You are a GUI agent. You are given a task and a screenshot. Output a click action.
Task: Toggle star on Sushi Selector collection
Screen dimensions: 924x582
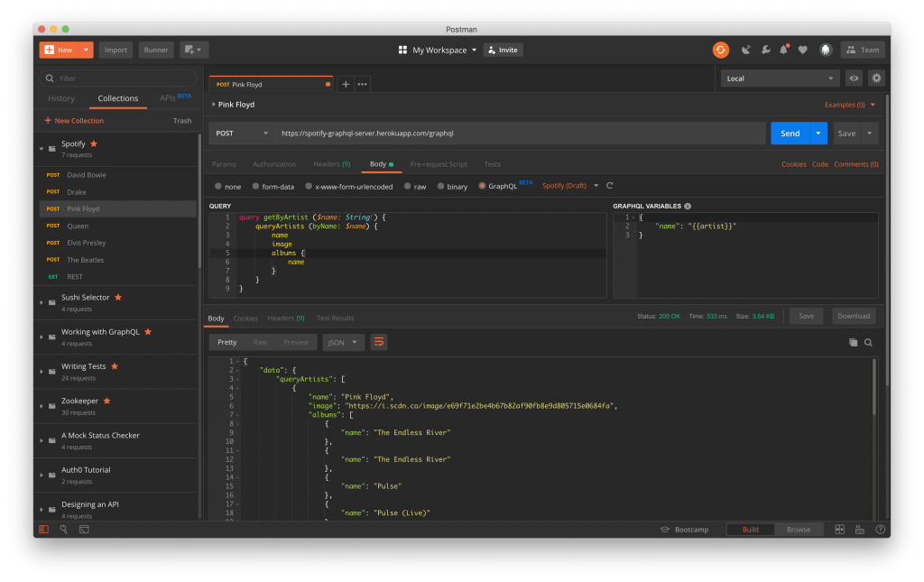click(118, 298)
